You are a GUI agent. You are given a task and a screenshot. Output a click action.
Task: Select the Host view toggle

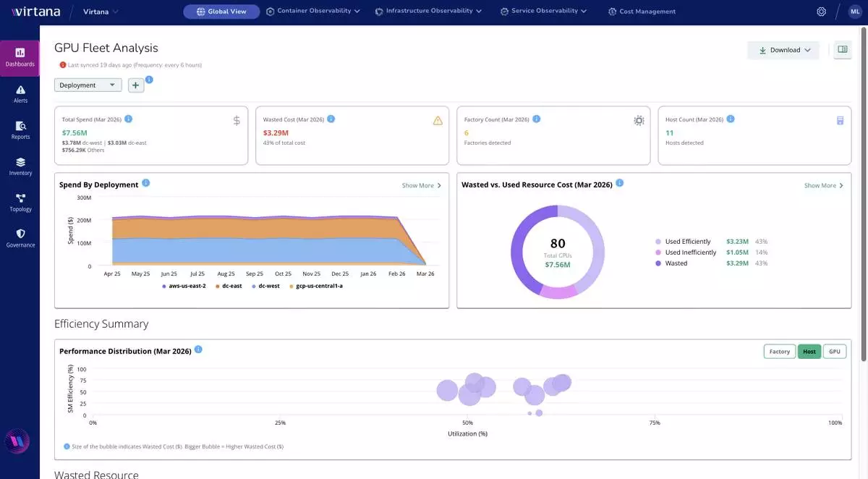coord(809,352)
